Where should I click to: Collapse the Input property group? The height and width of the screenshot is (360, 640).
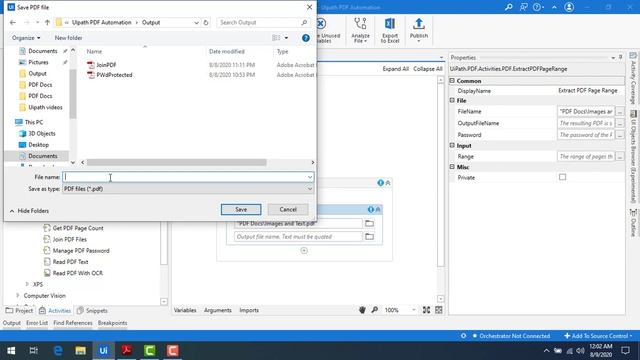452,145
